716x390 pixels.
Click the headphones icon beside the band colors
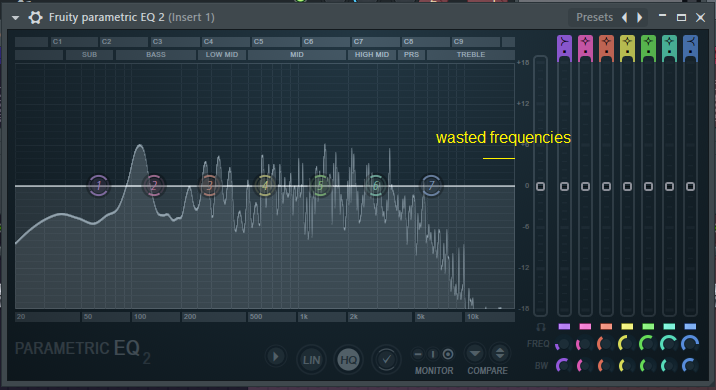[x=541, y=327]
